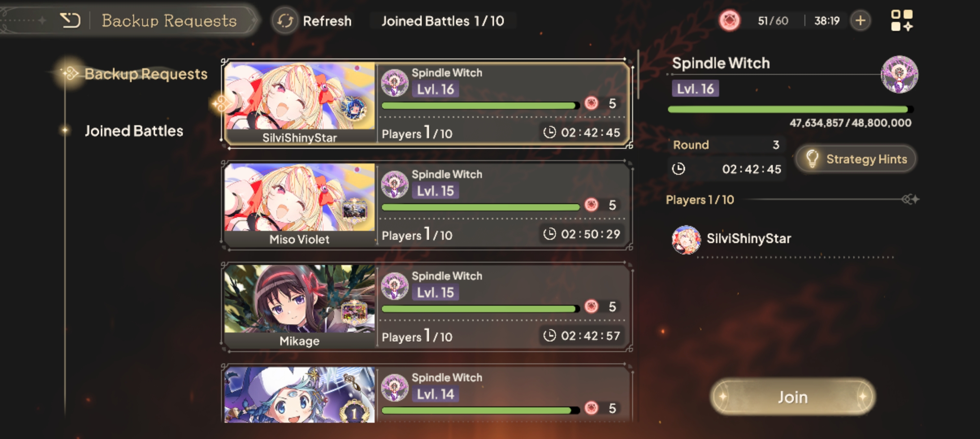980x439 pixels.
Task: Click the back arrow icon
Action: [x=70, y=20]
